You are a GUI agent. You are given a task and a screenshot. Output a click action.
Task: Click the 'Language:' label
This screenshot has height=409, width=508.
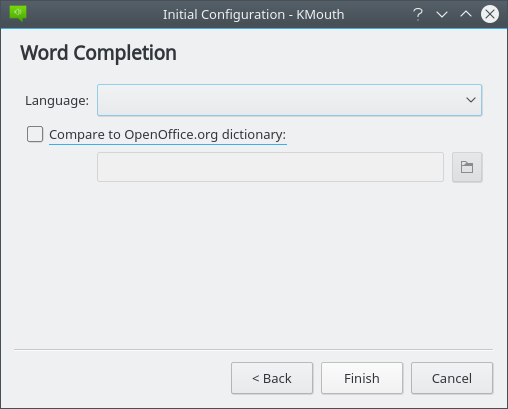click(x=57, y=101)
